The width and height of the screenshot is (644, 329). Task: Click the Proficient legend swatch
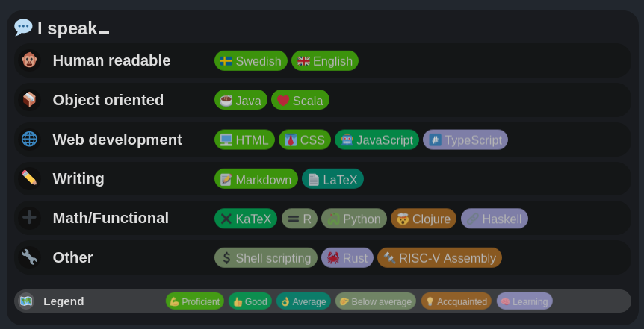(x=194, y=301)
